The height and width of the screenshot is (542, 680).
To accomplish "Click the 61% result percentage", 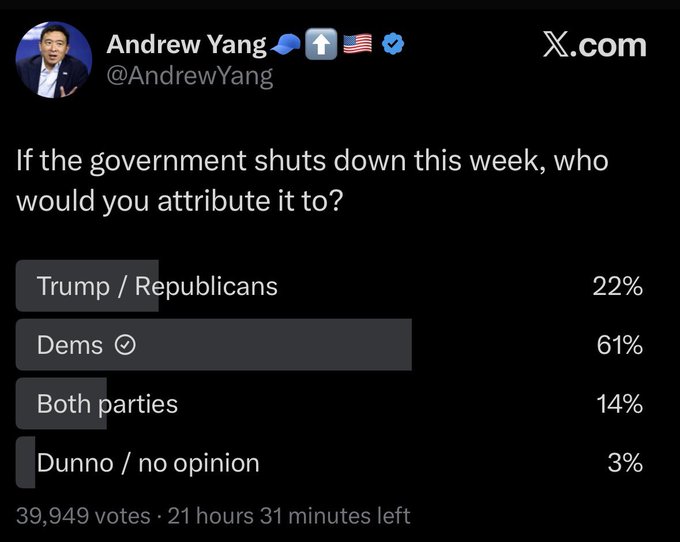I will (x=617, y=346).
